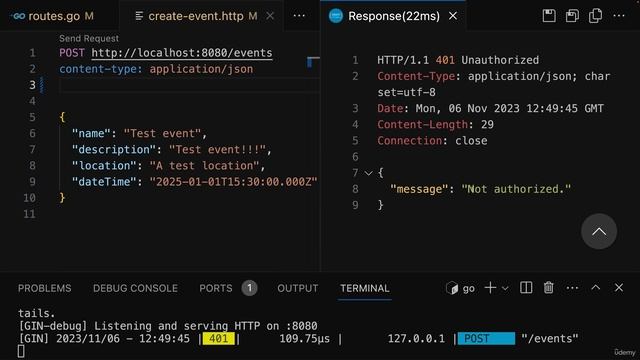The image size is (640, 360).
Task: Copy the response body icon
Action: 596,16
